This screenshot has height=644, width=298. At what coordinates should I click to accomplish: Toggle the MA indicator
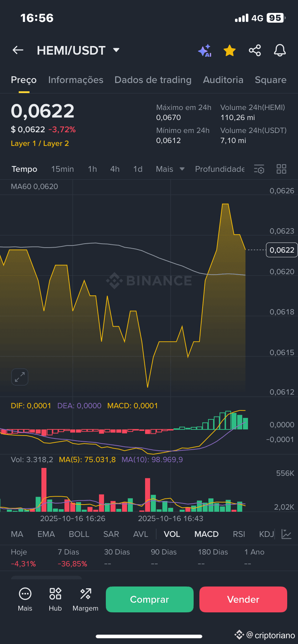(x=17, y=534)
